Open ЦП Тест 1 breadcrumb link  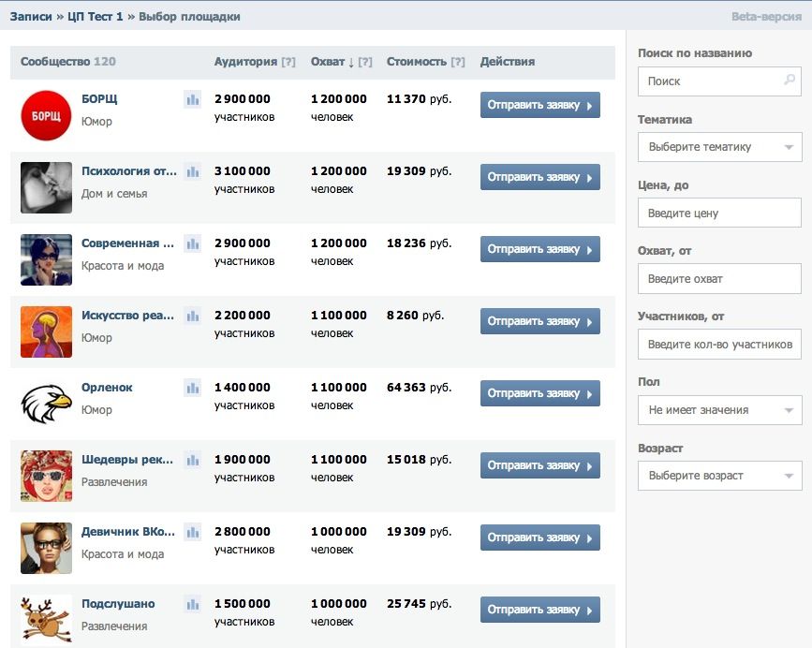pos(96,17)
